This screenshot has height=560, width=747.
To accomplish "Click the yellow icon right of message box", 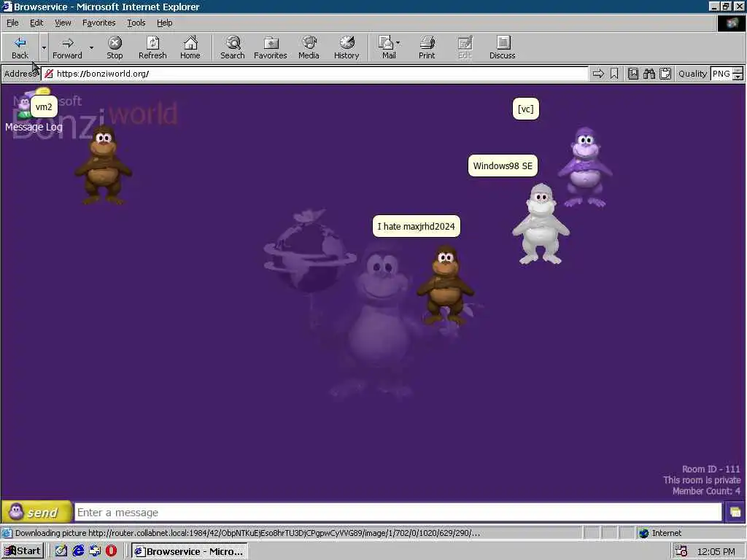I will click(735, 513).
